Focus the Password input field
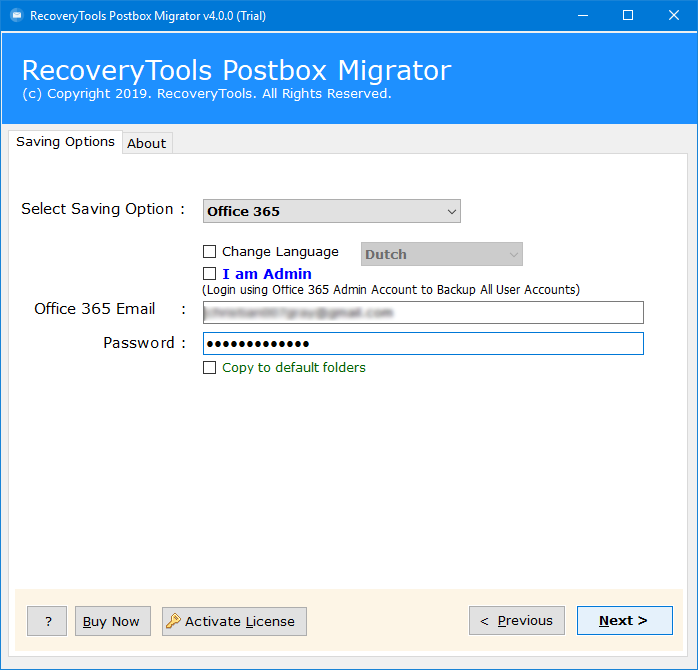This screenshot has height=670, width=698. pyautogui.click(x=423, y=344)
